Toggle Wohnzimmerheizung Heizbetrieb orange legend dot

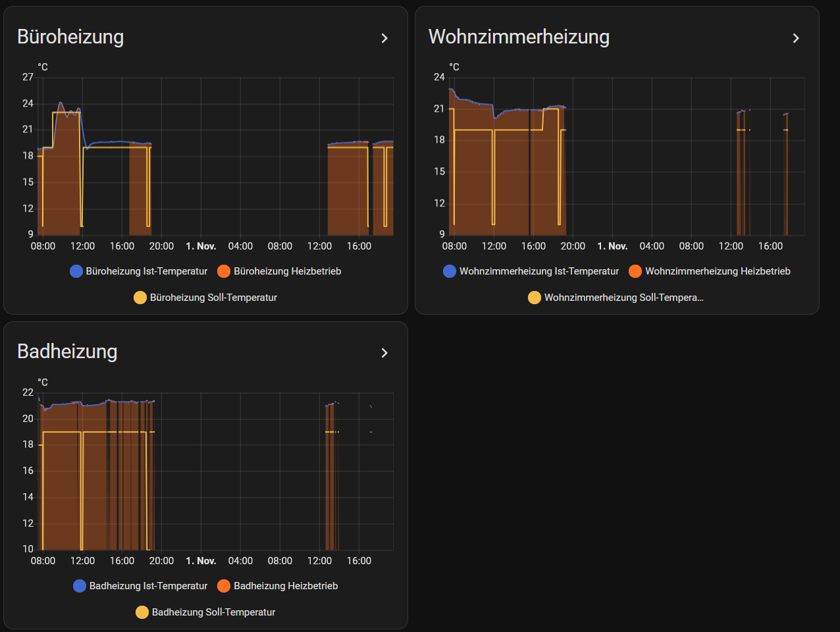pos(635,271)
